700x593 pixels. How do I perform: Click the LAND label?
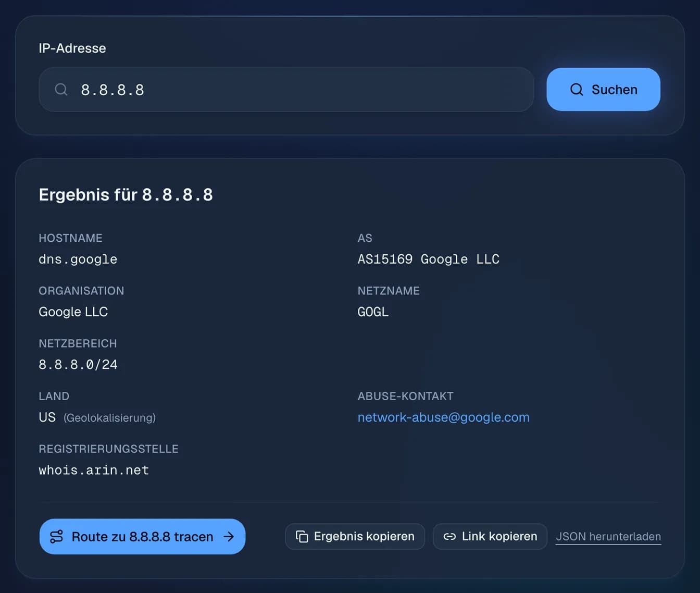[x=54, y=396]
